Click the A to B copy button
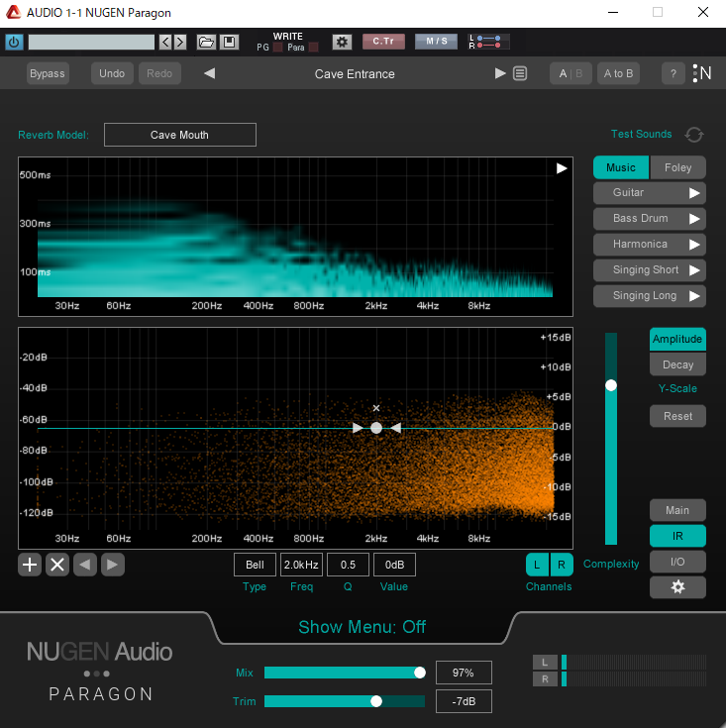Image resolution: width=726 pixels, height=728 pixels. pos(618,73)
